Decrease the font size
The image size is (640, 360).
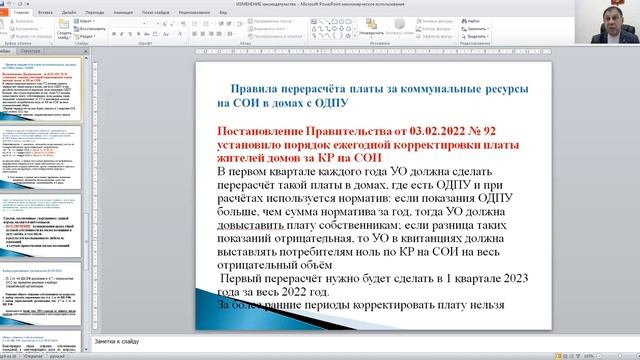click(172, 24)
